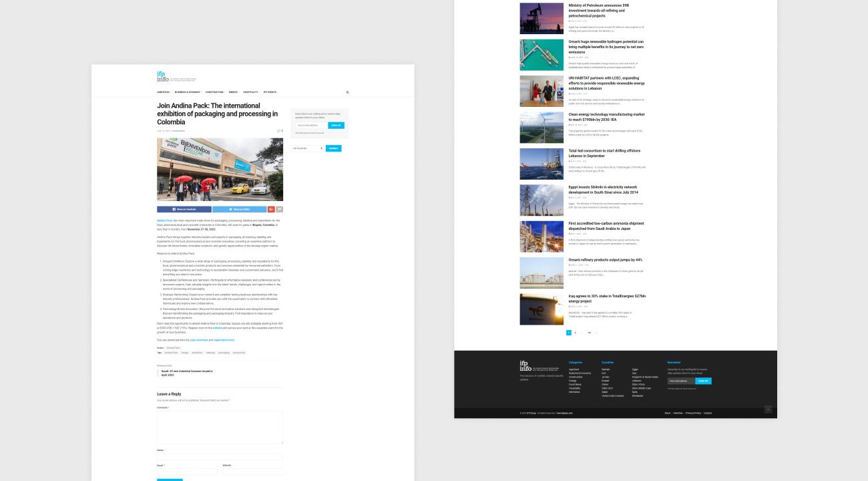Click the Worldwide link in footer Countries

click(x=638, y=396)
